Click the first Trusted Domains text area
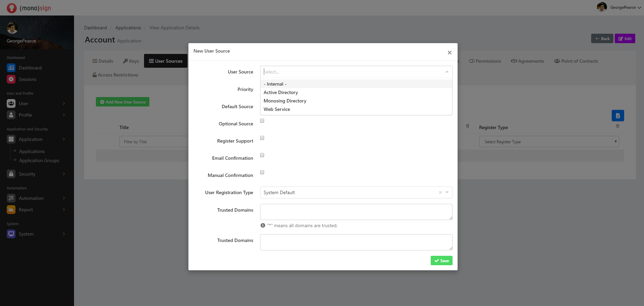 point(356,212)
